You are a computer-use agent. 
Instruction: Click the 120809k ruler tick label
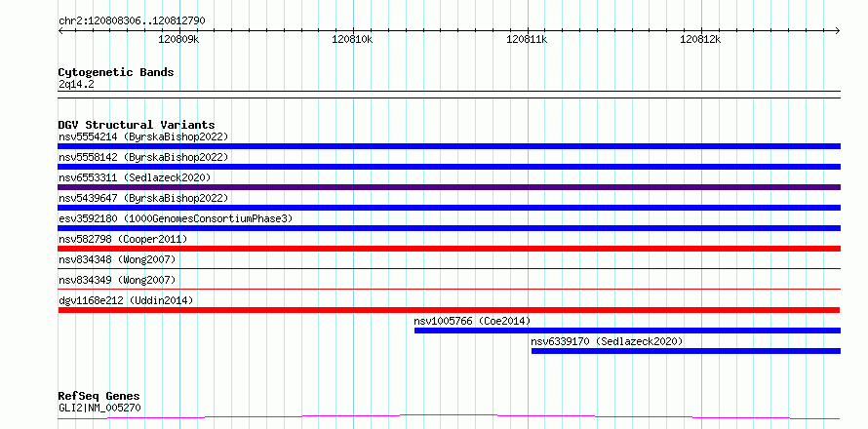178,39
